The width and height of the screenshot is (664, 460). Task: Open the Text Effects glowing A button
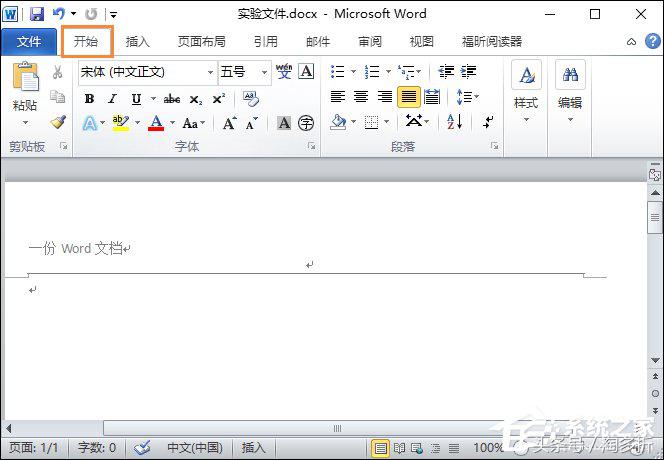click(x=90, y=123)
